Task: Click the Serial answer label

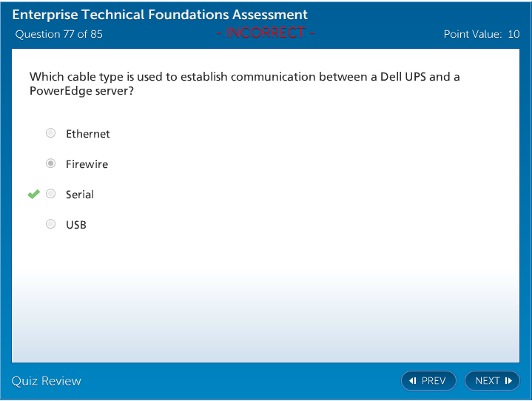Action: [x=79, y=195]
